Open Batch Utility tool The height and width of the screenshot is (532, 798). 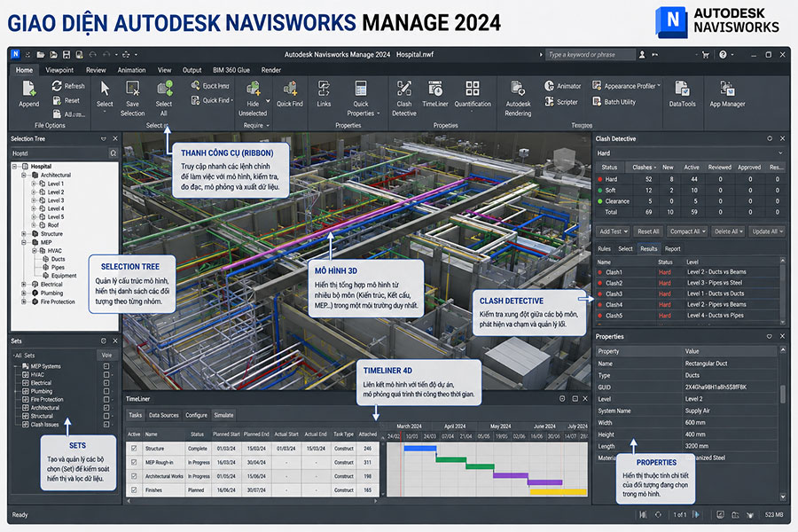[614, 102]
